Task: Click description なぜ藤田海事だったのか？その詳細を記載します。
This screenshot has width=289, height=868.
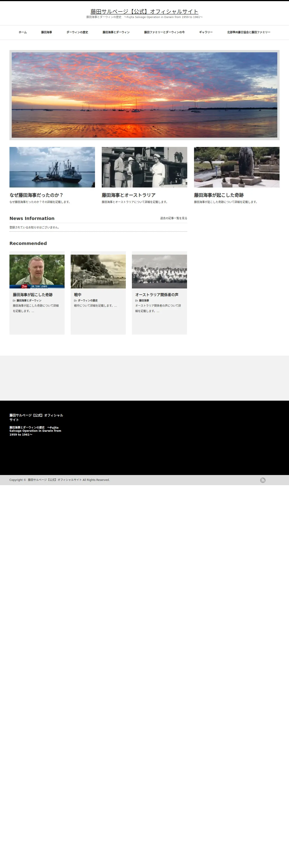Action: point(40,202)
